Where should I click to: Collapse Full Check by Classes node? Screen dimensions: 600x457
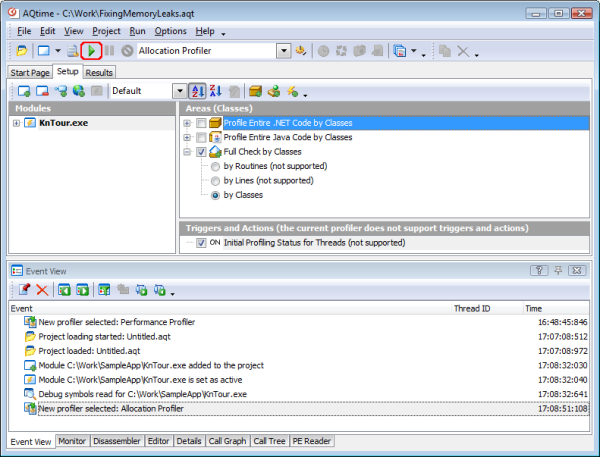point(187,152)
